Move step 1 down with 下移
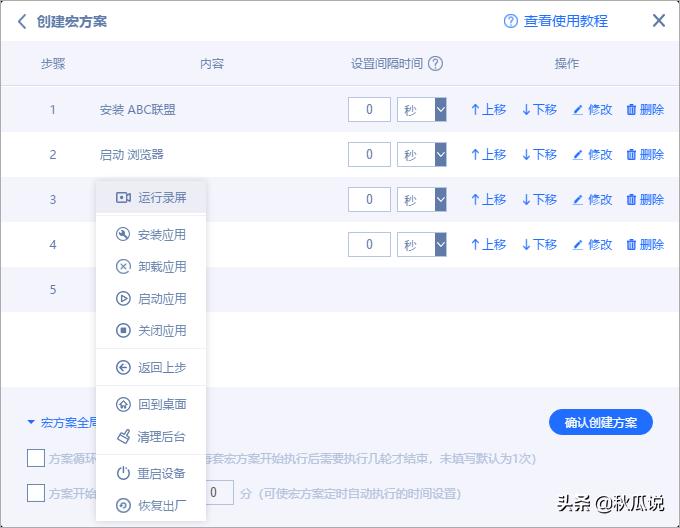Image resolution: width=680 pixels, height=528 pixels. tap(539, 110)
